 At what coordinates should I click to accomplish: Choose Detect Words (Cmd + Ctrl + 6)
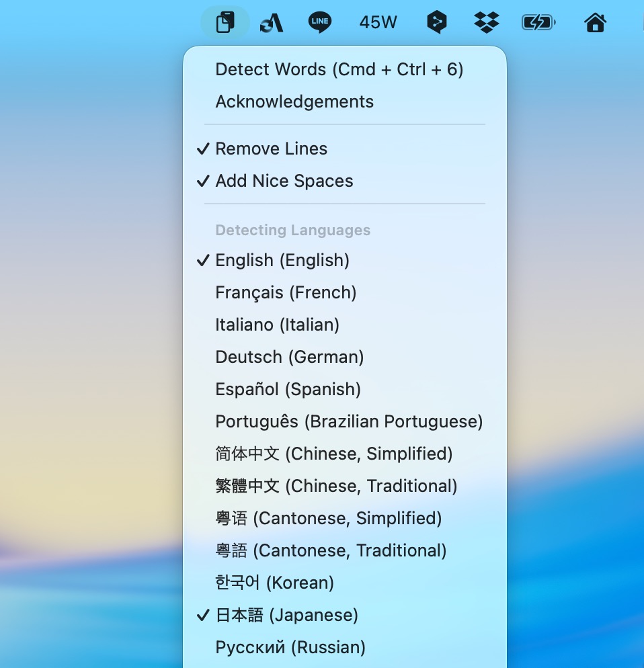(339, 69)
